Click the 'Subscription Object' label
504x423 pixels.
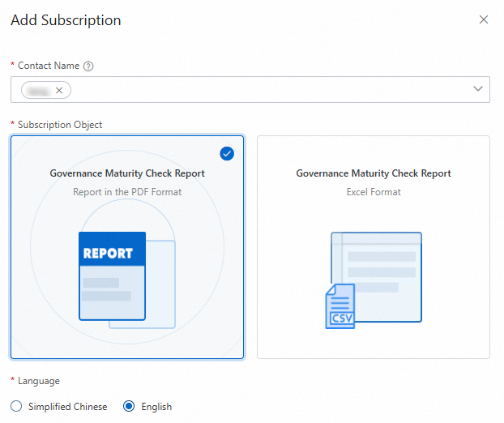60,125
